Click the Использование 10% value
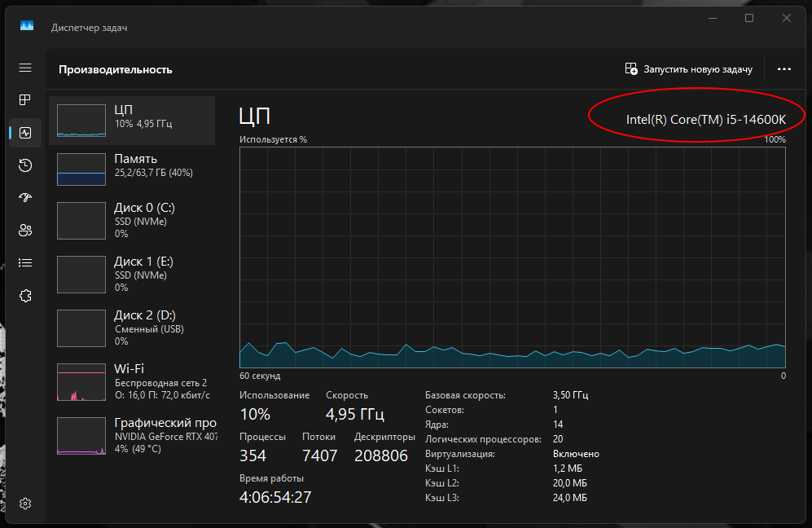Viewport: 812px width, 528px height. tap(255, 414)
